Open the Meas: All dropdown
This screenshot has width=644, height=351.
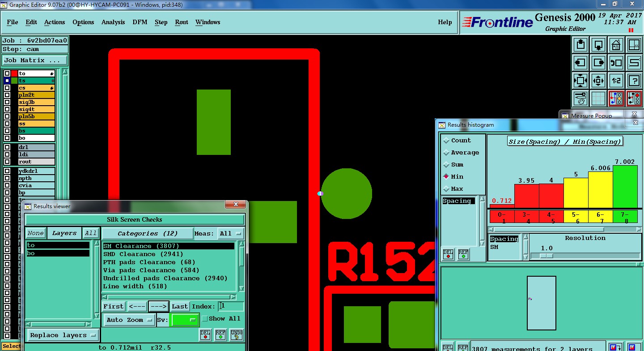point(231,234)
